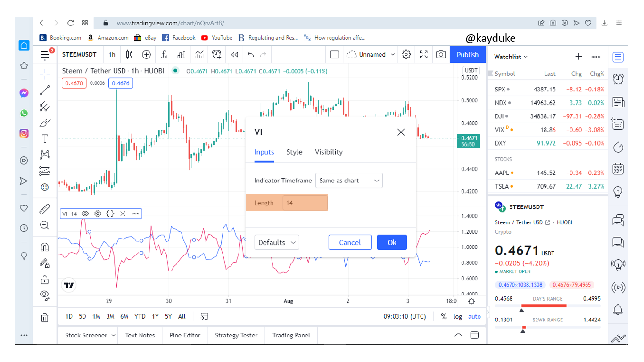Open indicator templates

pyautogui.click(x=199, y=55)
